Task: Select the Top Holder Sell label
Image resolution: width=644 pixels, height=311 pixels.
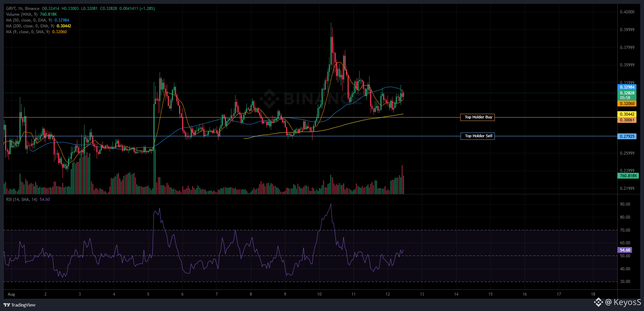Action: coord(478,136)
